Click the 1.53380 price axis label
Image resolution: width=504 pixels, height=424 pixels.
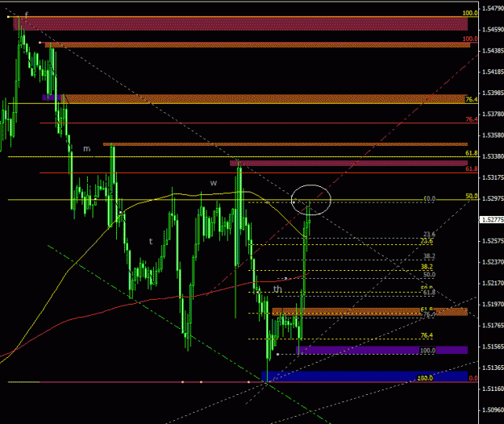[x=493, y=156]
